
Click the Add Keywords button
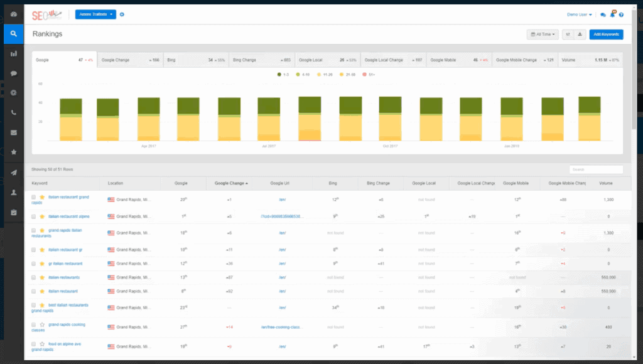(x=606, y=35)
